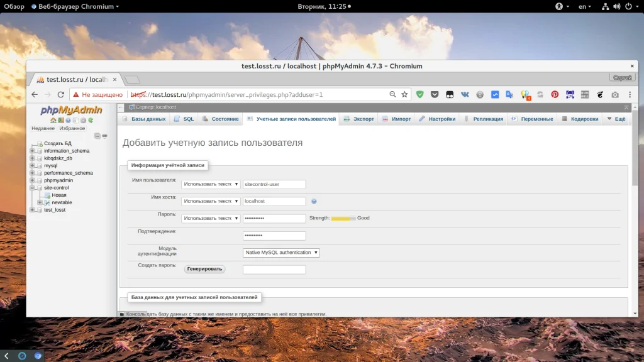Open the Native MySQL authentication dropdown
The width and height of the screenshot is (644, 362).
pyautogui.click(x=281, y=253)
